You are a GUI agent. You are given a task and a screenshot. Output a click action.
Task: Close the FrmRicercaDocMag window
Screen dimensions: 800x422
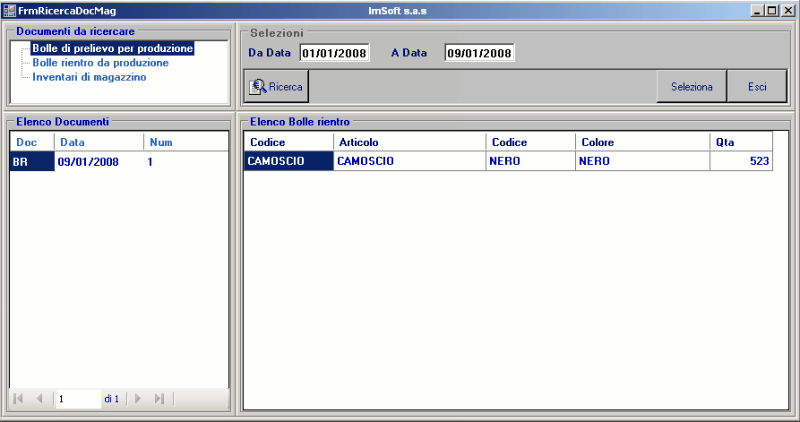click(x=788, y=11)
